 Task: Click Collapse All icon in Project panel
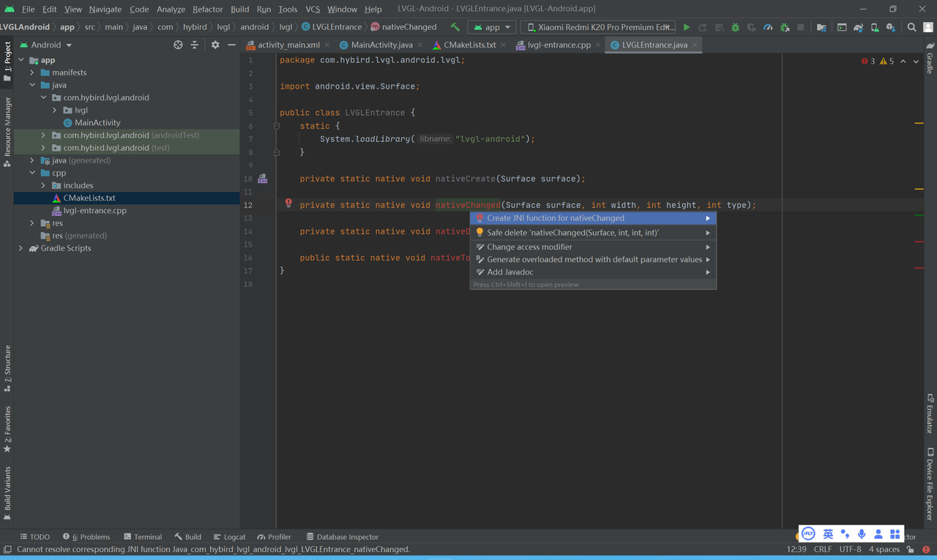194,45
